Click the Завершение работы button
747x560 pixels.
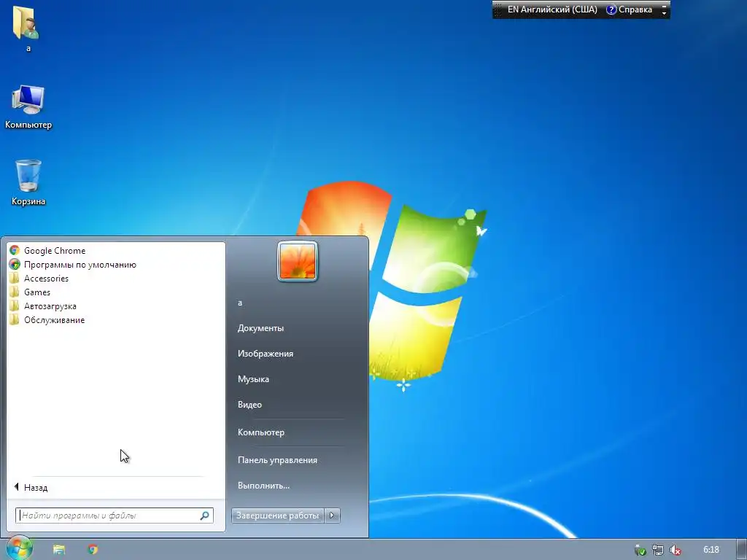[x=278, y=516]
